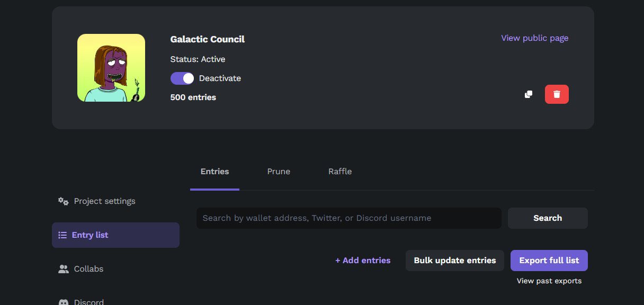Screen dimensions: 644x305
Task: Open the Raffle tab
Action: (340, 172)
